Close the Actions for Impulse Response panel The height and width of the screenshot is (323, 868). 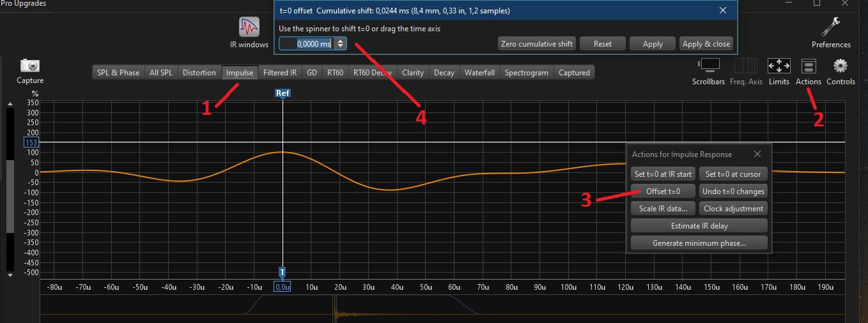coord(757,154)
